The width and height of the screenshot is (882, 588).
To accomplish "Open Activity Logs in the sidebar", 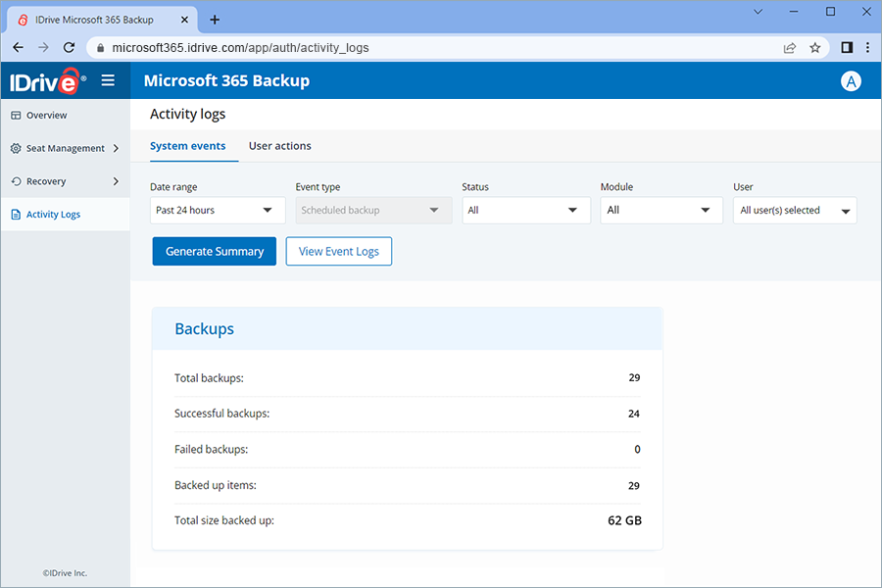I will [66, 215].
